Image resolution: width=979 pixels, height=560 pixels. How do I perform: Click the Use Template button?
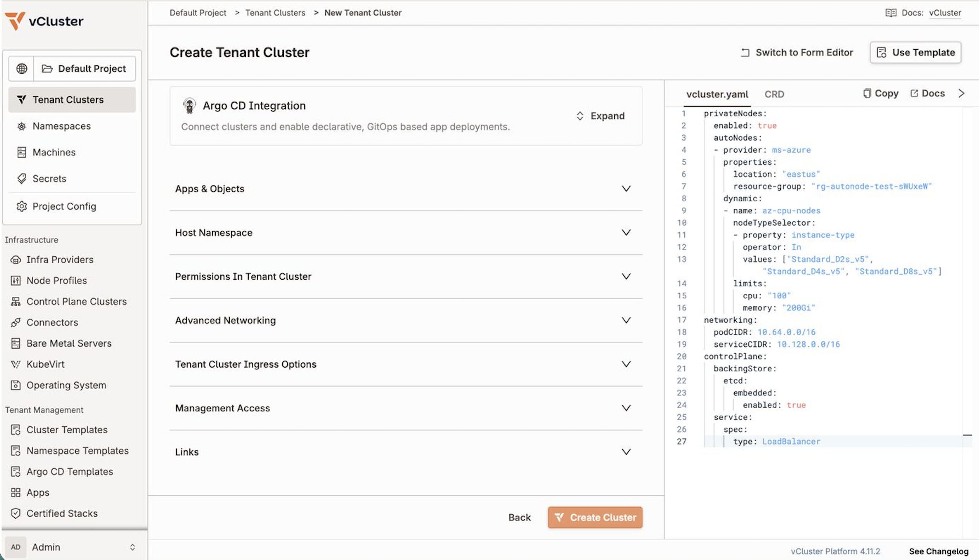pyautogui.click(x=915, y=52)
